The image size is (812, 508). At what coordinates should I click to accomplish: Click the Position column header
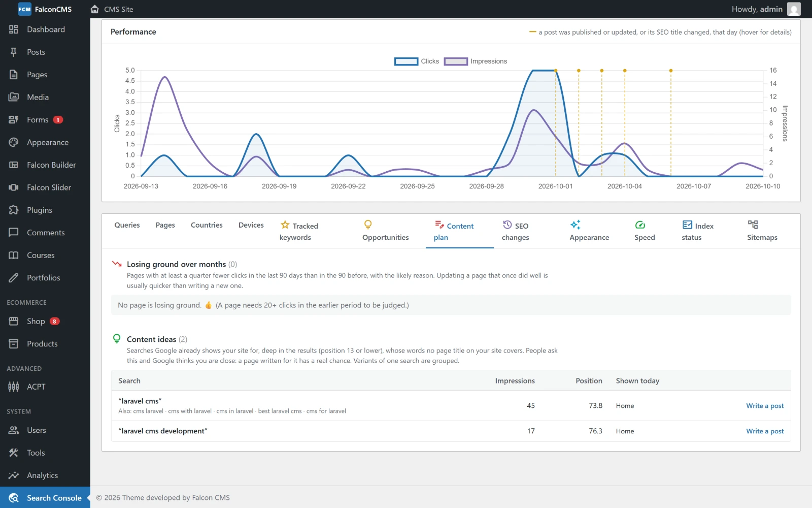[x=589, y=380]
